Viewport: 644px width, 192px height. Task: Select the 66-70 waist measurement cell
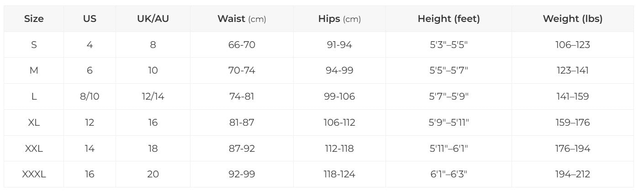click(242, 45)
